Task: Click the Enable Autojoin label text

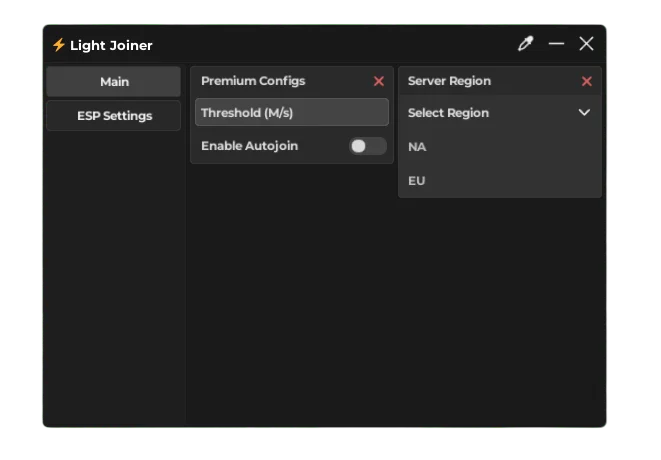Action: (x=249, y=146)
